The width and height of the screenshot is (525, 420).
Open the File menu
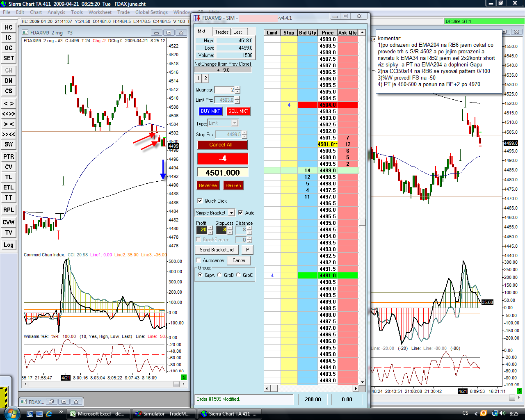click(x=7, y=12)
